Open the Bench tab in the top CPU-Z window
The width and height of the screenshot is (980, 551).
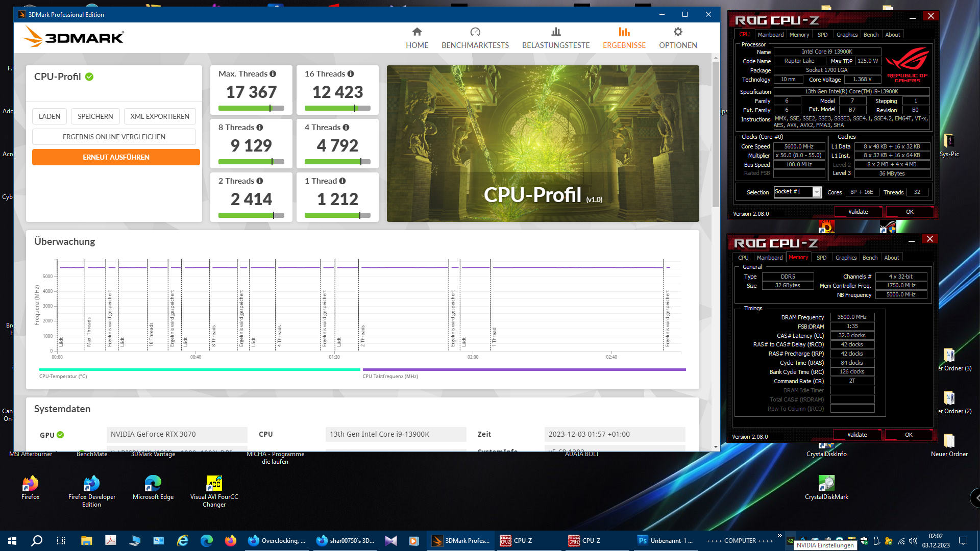[x=871, y=35]
